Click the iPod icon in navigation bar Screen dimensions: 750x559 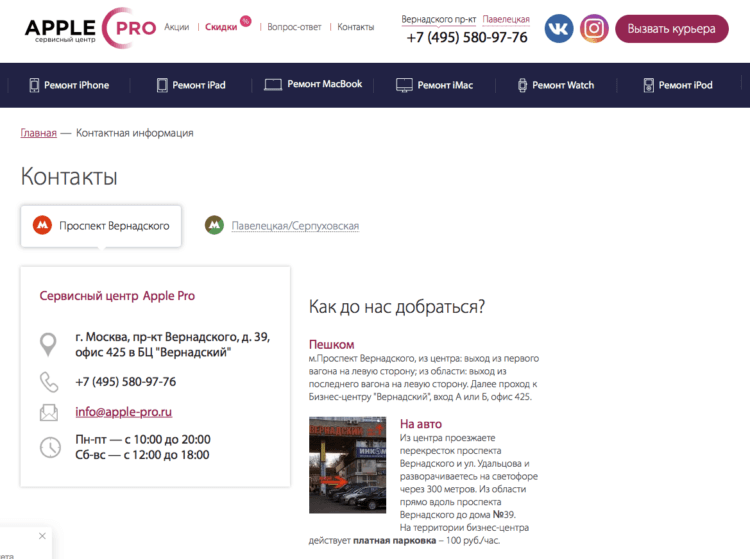(x=649, y=85)
